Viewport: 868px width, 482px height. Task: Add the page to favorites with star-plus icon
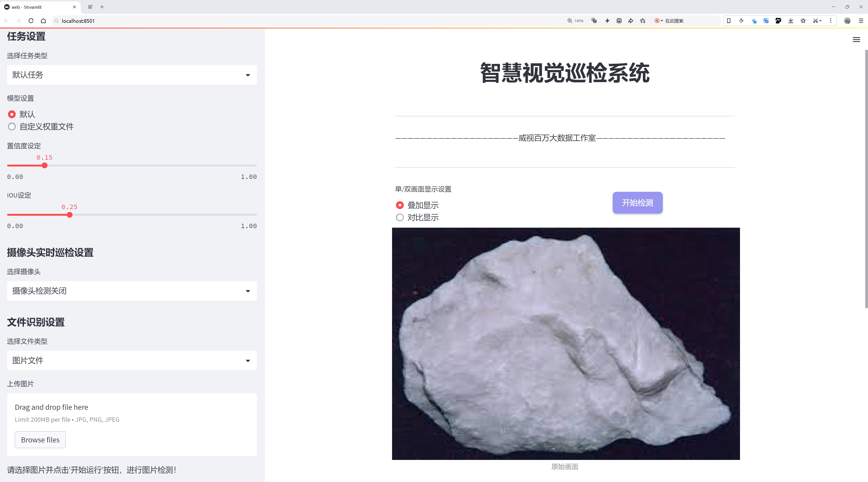pyautogui.click(x=643, y=21)
